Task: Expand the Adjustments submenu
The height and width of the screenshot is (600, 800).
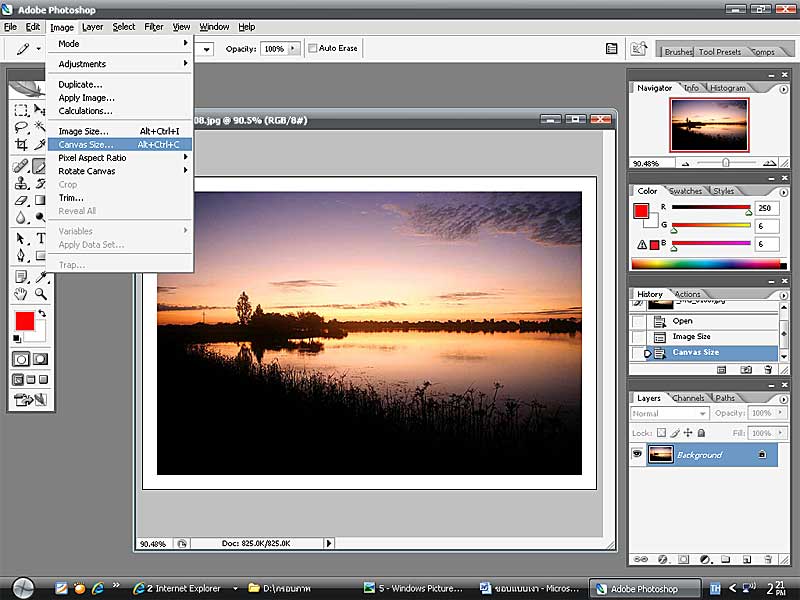Action: pyautogui.click(x=120, y=64)
